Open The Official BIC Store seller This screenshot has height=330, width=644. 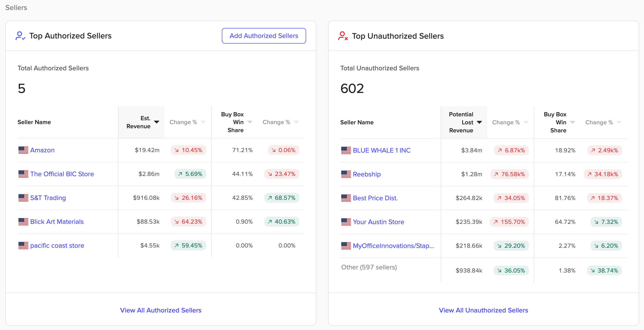(62, 174)
